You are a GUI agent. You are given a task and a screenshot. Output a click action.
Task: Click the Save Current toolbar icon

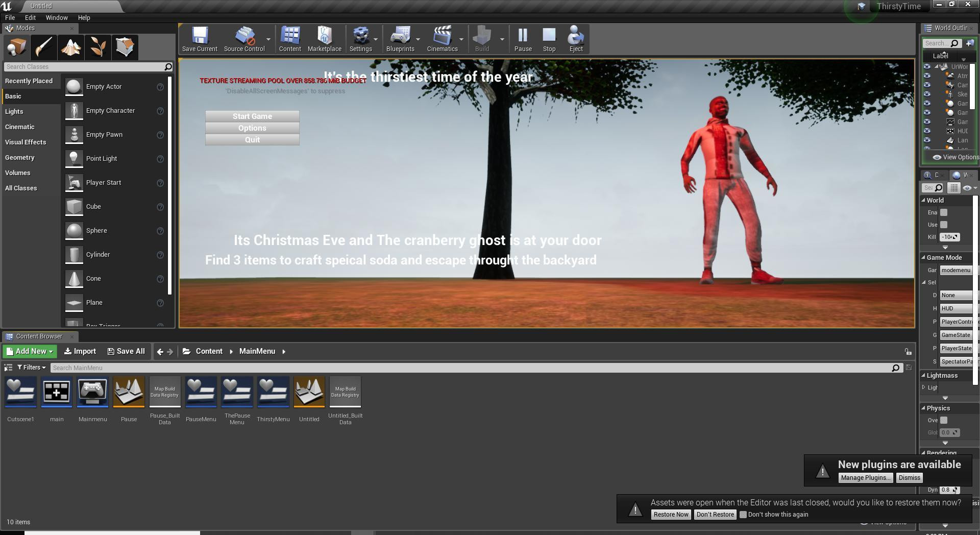[200, 39]
